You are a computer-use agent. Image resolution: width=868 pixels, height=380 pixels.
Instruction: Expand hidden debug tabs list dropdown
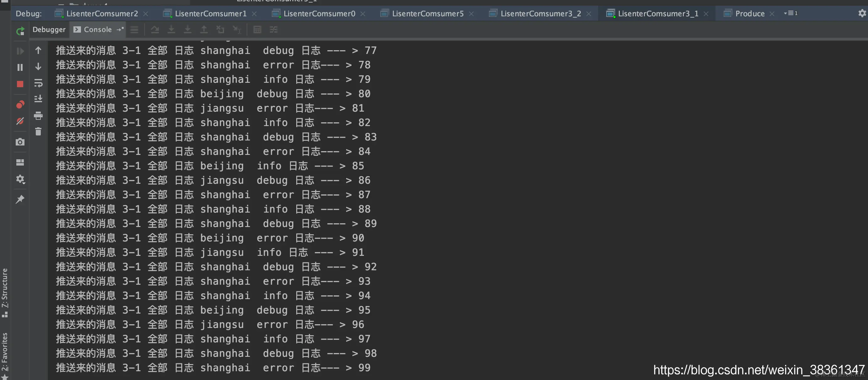[790, 13]
